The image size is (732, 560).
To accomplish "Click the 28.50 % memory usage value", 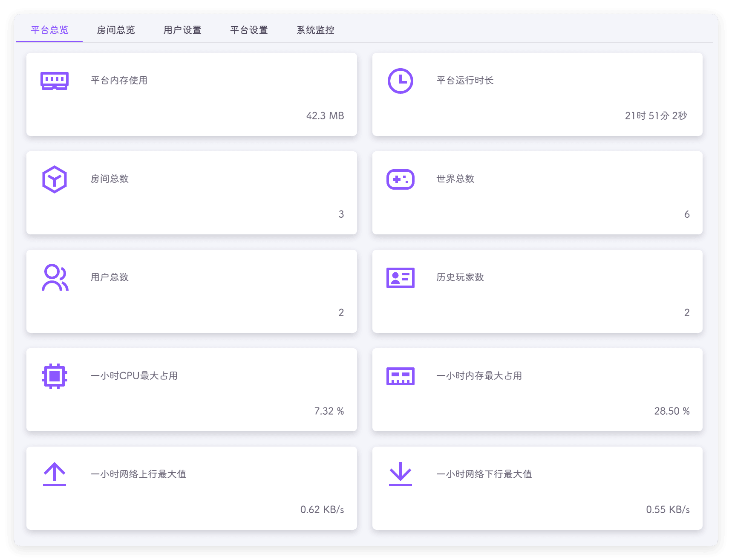I will (671, 411).
